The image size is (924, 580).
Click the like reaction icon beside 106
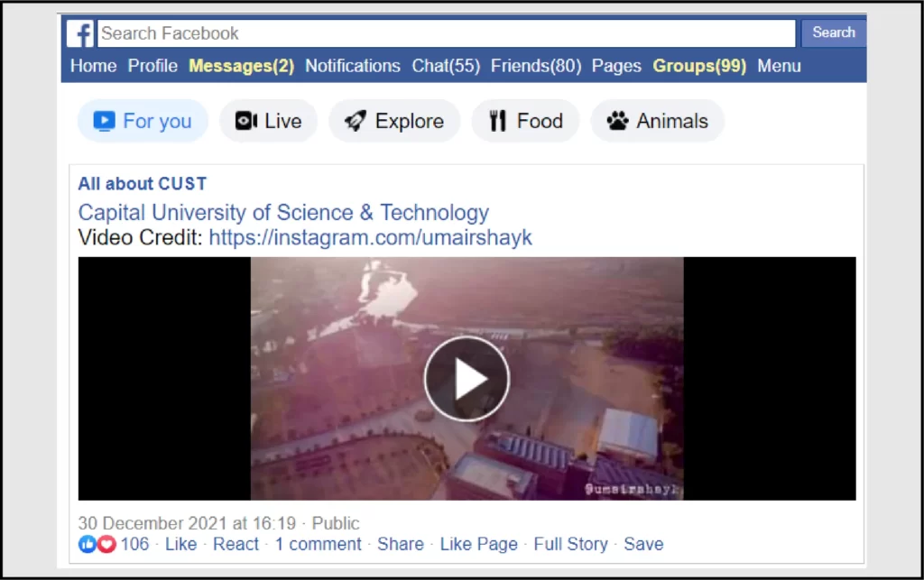tap(87, 544)
